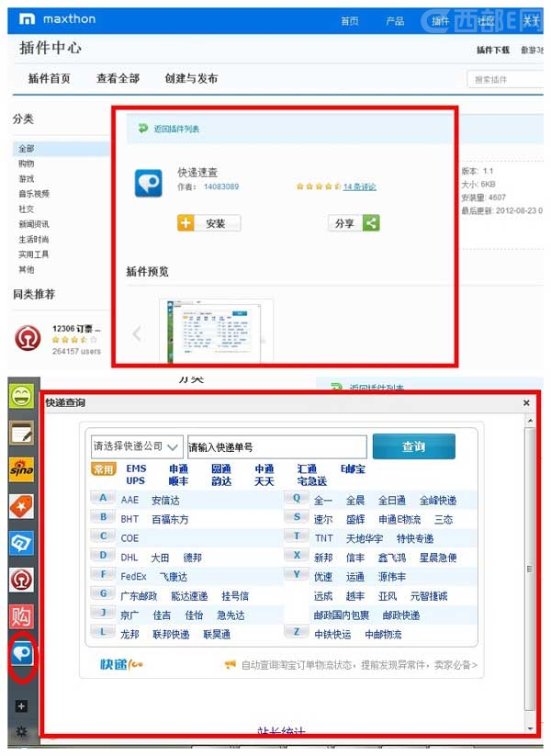This screenshot has height=756, width=551.
Task: Select the 实用工具 category
Action: pyautogui.click(x=34, y=254)
